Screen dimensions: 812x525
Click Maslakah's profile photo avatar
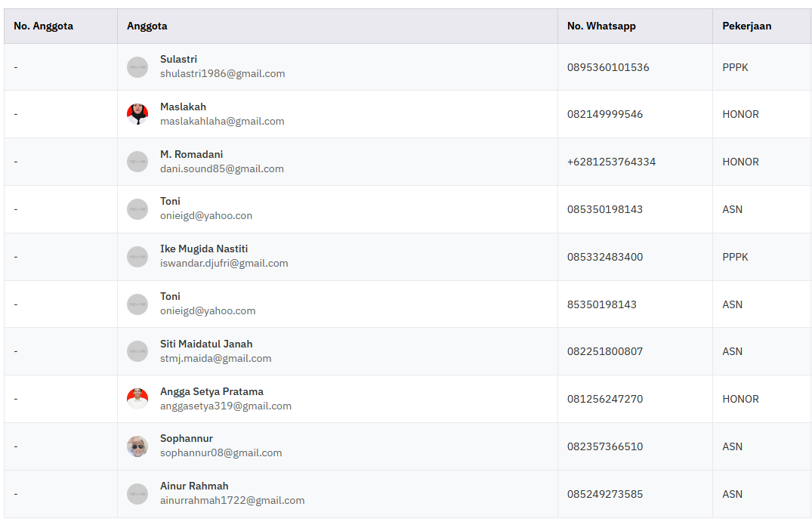click(137, 114)
